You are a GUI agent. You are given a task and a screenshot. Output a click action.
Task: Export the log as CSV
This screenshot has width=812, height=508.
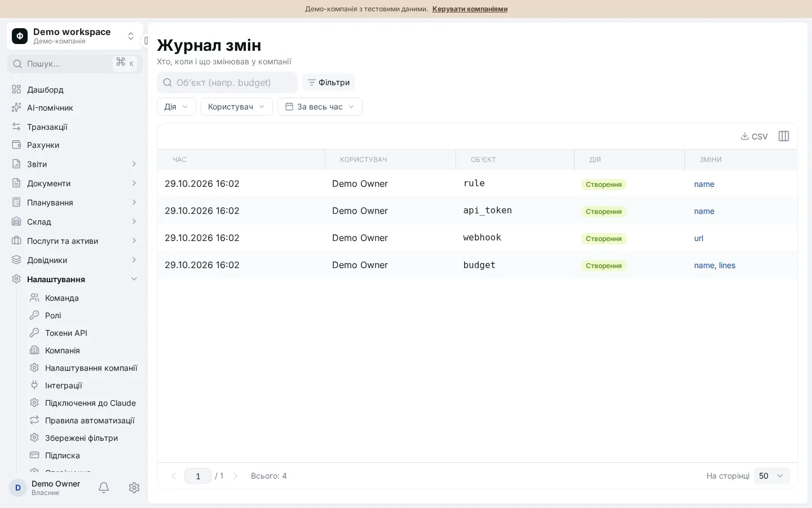754,136
